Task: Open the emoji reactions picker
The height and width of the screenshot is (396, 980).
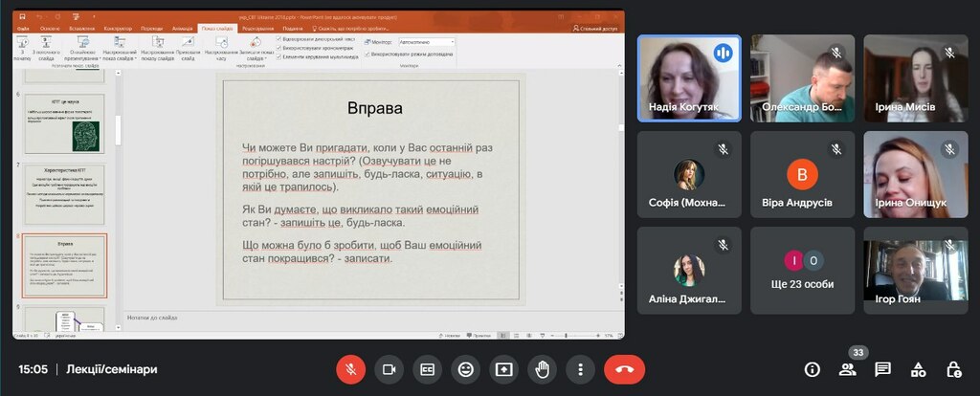Action: pyautogui.click(x=466, y=369)
